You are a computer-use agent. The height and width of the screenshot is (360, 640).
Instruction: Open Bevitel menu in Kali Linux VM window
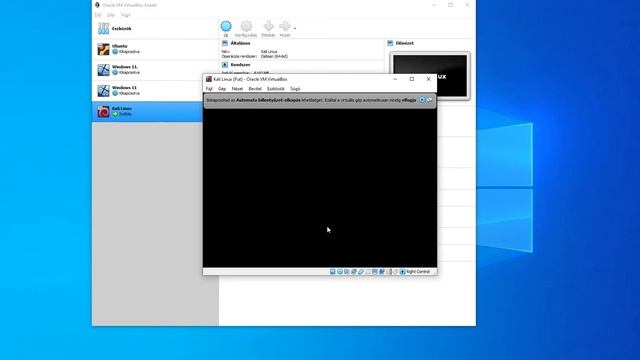255,89
